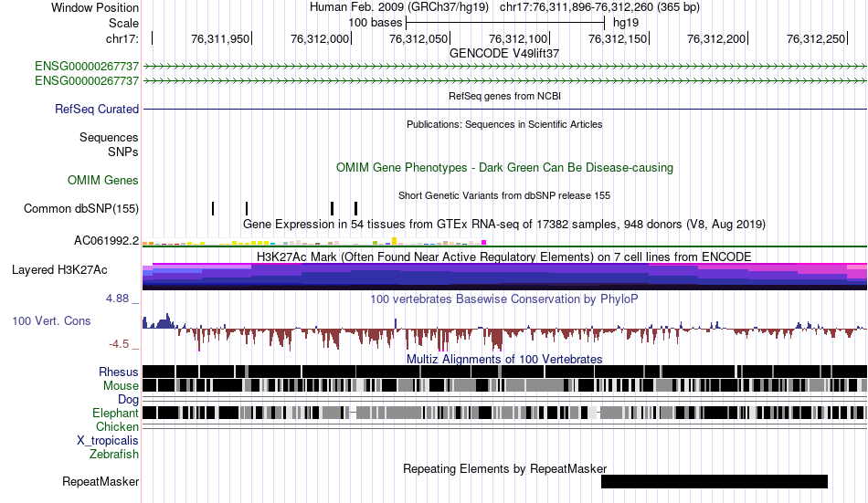Open Multiz Alignments of 100 Vertebrates title
868x503 pixels.
coord(504,359)
